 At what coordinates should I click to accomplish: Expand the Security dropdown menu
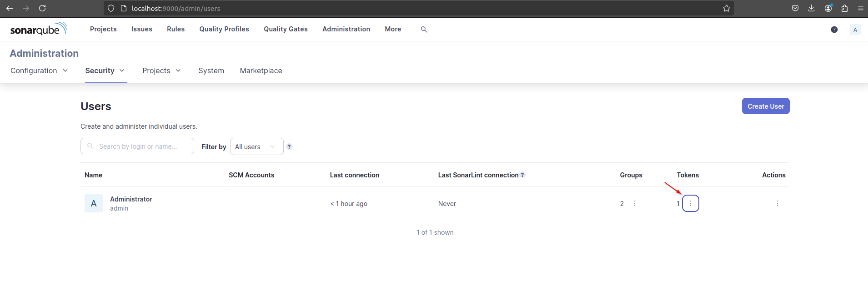point(105,70)
